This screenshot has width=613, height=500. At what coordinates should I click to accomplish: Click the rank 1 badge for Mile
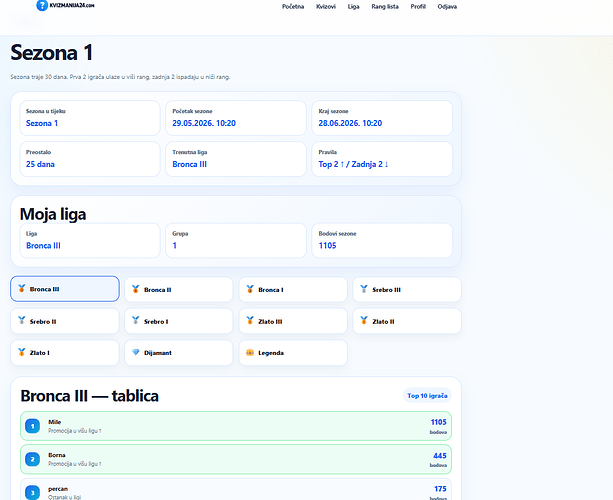(32, 426)
